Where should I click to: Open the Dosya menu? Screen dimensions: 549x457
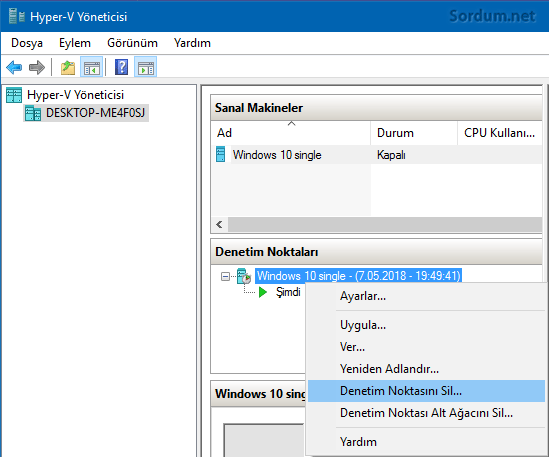pyautogui.click(x=27, y=43)
